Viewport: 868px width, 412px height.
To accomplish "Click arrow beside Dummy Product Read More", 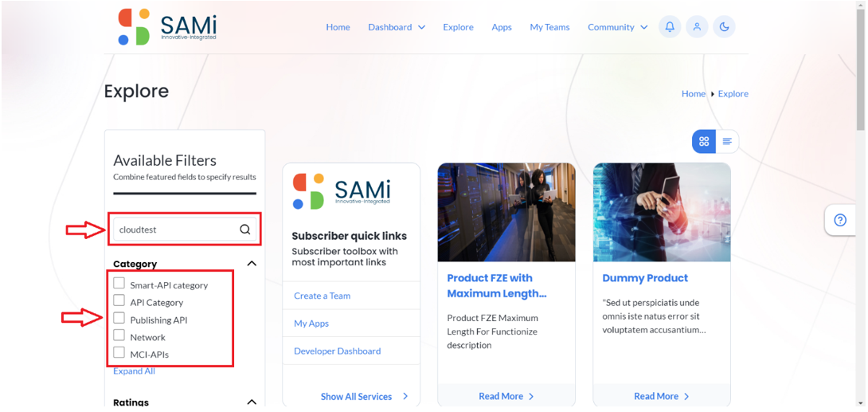I will (686, 397).
